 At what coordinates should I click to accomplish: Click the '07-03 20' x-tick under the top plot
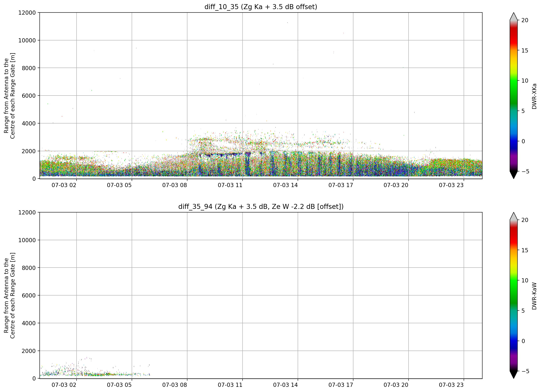tap(396, 185)
